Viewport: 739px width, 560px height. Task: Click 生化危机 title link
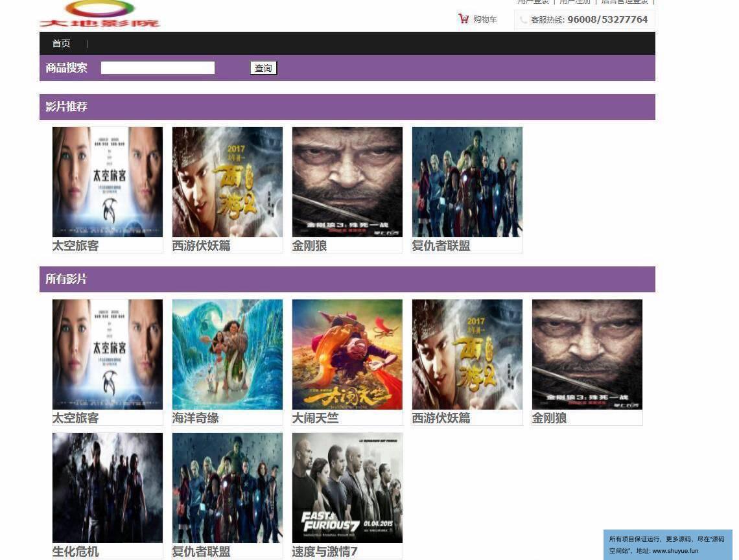(x=75, y=552)
